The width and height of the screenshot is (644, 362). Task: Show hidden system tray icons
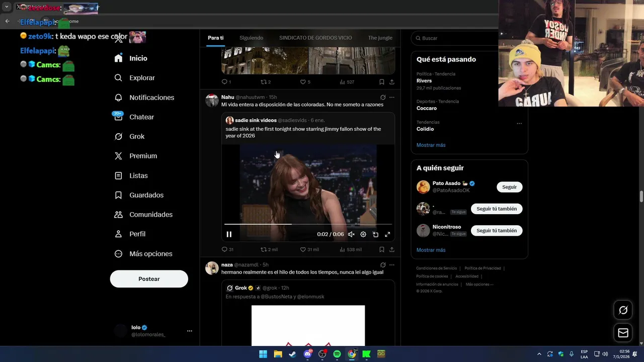point(539,354)
